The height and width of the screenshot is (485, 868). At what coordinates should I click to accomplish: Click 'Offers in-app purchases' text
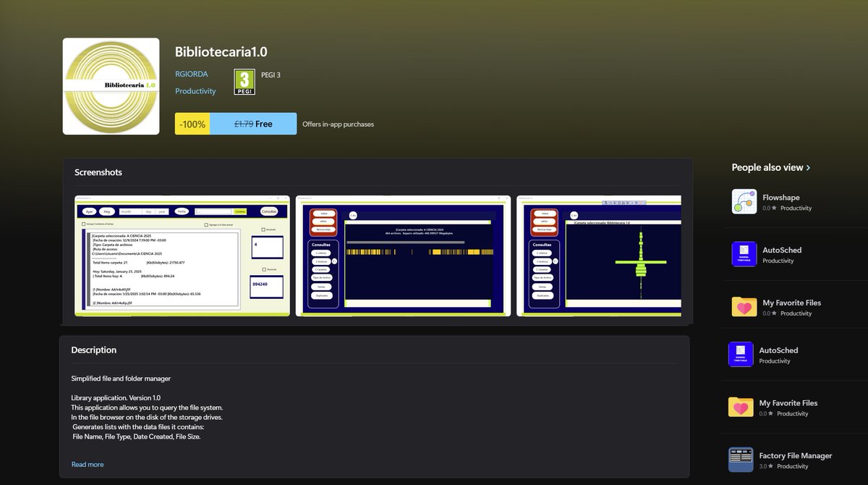coord(338,125)
